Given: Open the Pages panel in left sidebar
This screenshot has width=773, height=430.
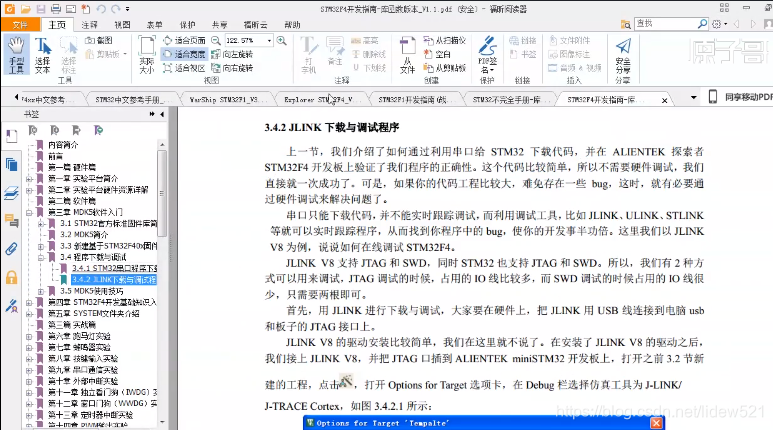Looking at the screenshot, I should pos(11,164).
